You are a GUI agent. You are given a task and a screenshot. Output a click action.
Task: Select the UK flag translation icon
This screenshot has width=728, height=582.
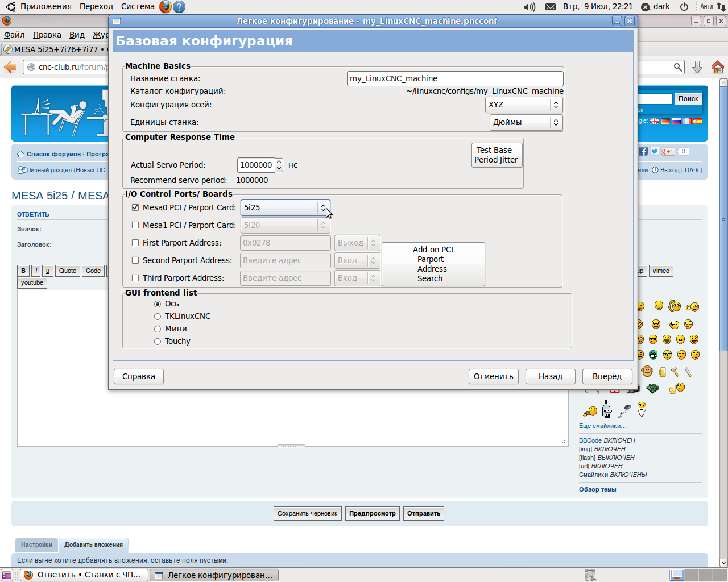pos(655,121)
